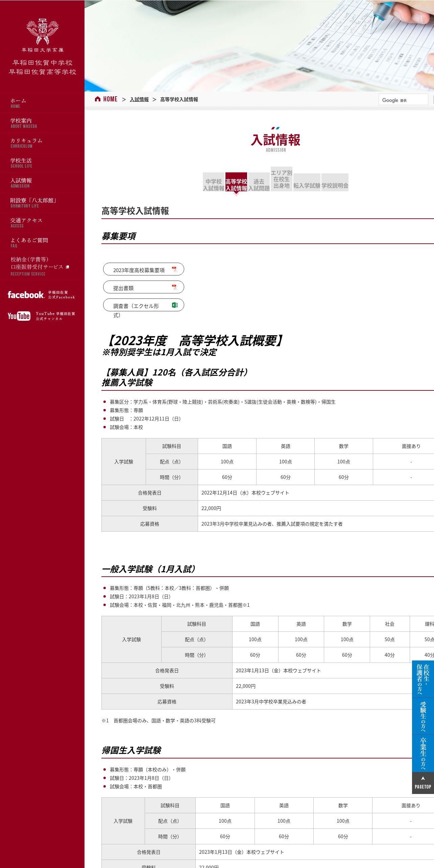Image resolution: width=434 pixels, height=868 pixels.
Task: Open PDF icon beside 提出書類
Action: click(x=174, y=287)
